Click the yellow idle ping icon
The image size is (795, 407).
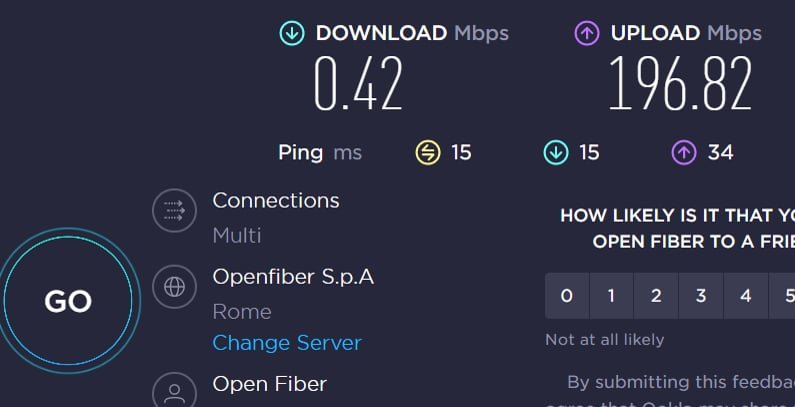coord(428,152)
